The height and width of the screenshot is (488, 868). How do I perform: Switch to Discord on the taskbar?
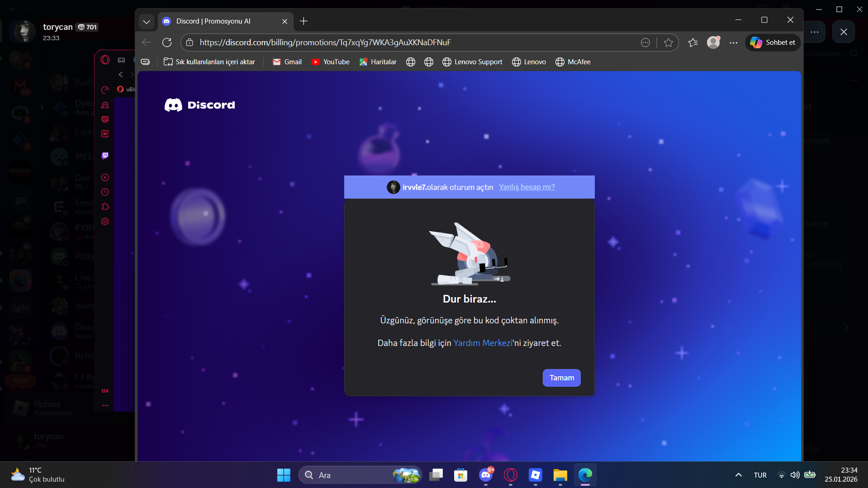486,475
